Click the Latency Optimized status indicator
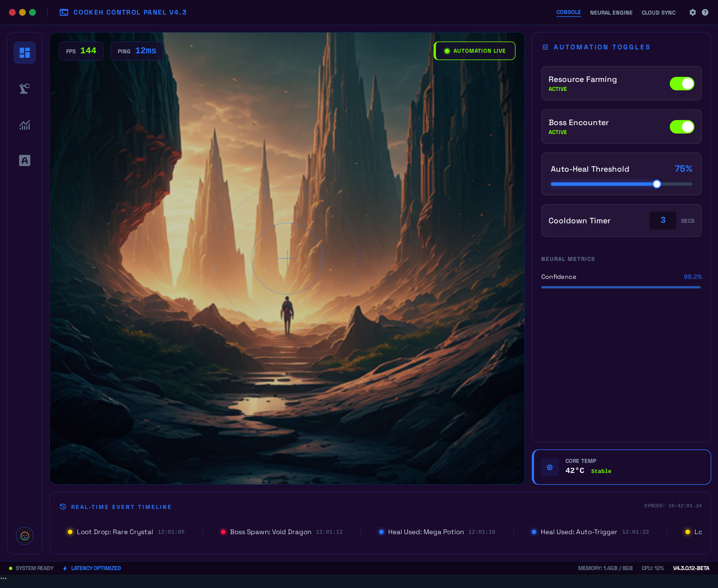The height and width of the screenshot is (588, 718). pos(92,568)
